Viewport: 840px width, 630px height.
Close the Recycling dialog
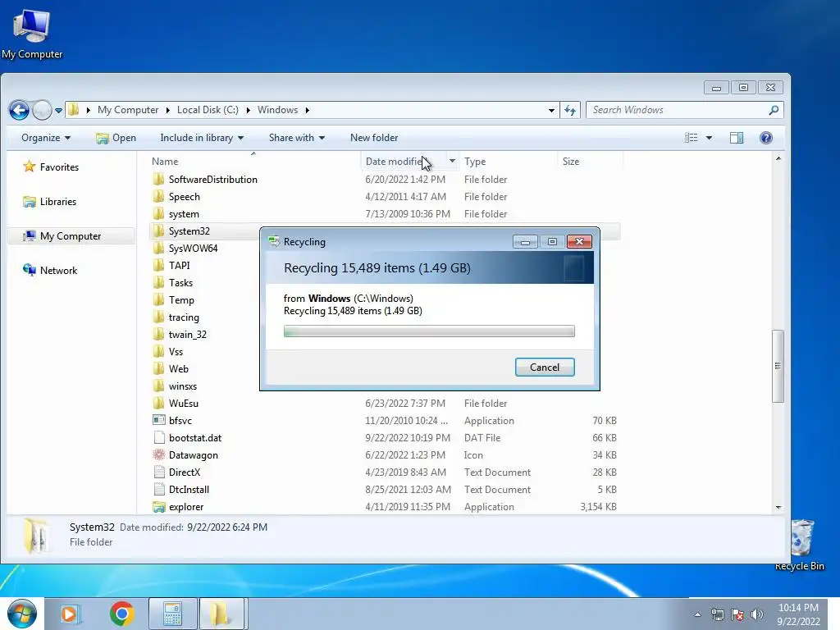[x=579, y=242]
